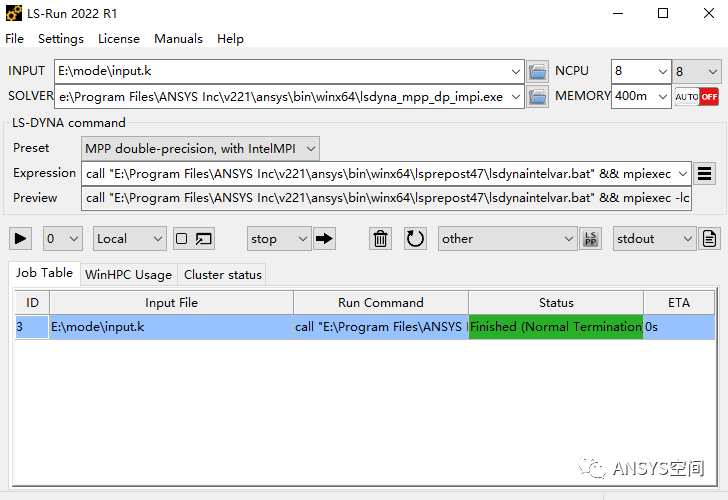Open second NCPU value dropdown
The width and height of the screenshot is (728, 500).
pos(696,71)
